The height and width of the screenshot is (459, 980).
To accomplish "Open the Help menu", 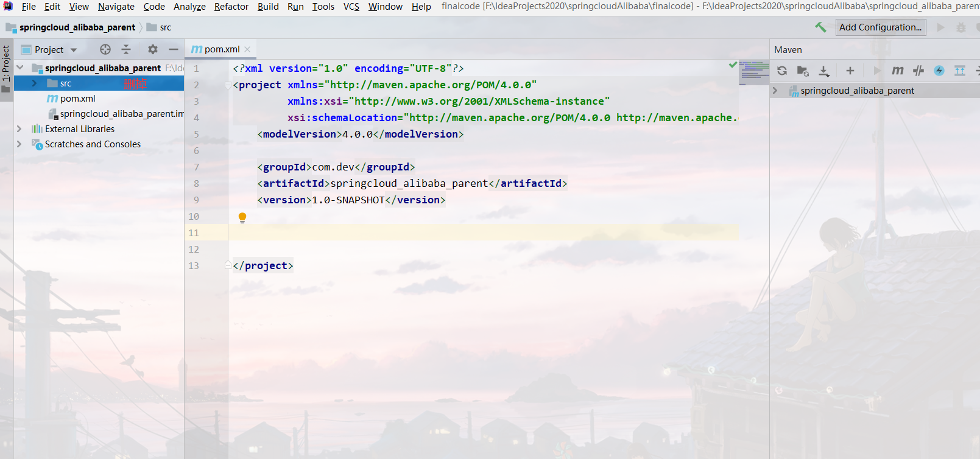I will point(421,7).
